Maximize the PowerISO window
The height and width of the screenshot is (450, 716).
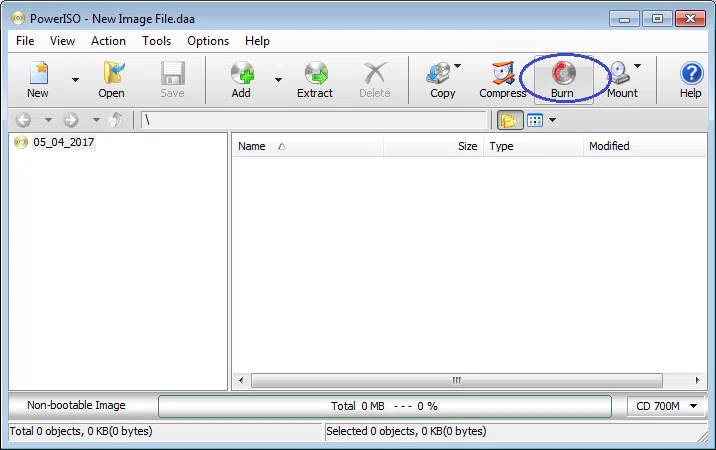point(657,19)
